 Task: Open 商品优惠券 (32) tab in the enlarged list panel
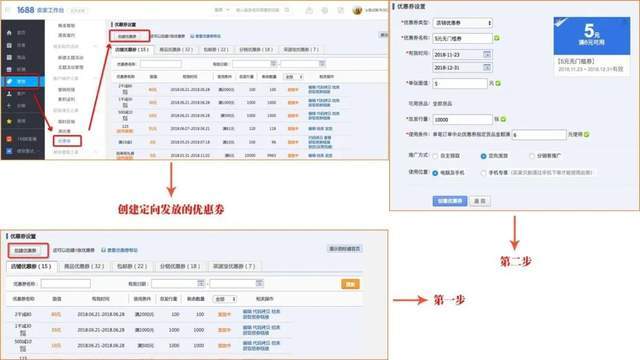click(x=84, y=266)
